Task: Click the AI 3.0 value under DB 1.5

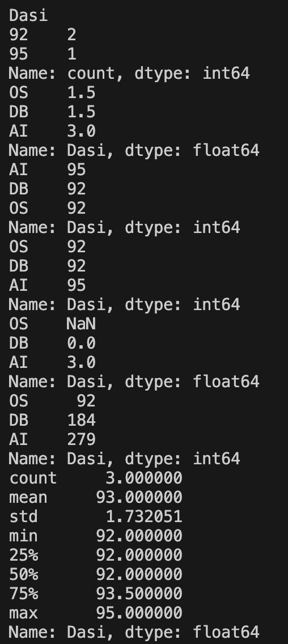Action: pos(81,131)
